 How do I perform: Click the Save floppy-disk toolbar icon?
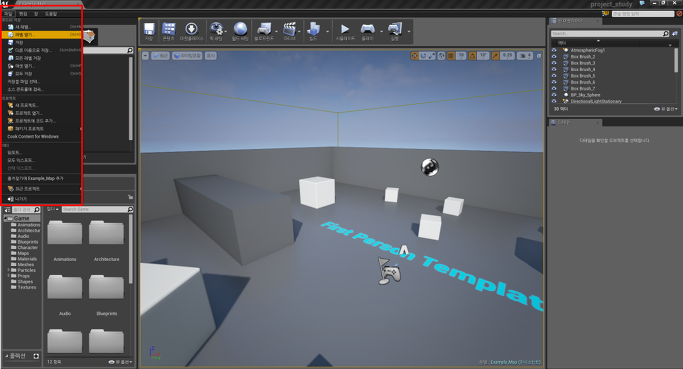coord(149,29)
